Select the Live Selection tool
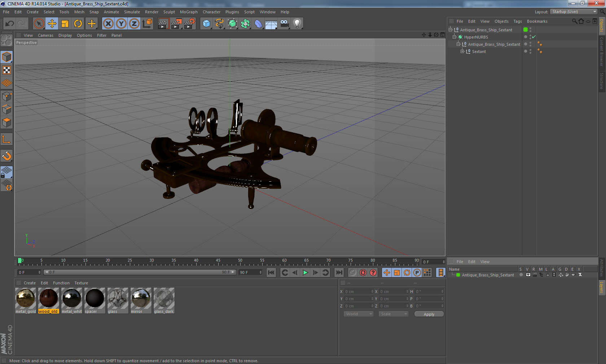 (39, 24)
